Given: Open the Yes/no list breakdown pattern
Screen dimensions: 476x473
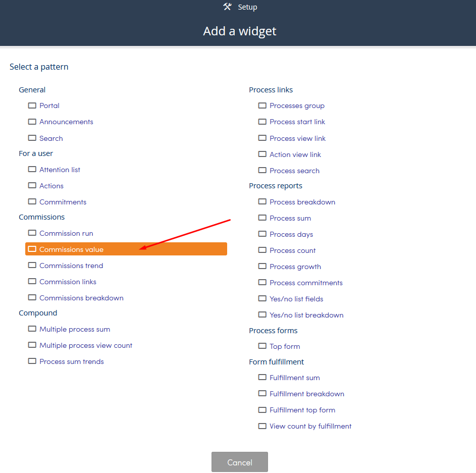Looking at the screenshot, I should (306, 315).
